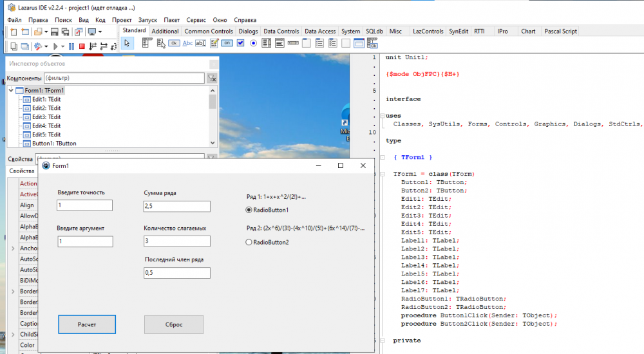Screen dimensions: 644x354
Task: Click the Save floppy disk icon
Action: pos(55,32)
